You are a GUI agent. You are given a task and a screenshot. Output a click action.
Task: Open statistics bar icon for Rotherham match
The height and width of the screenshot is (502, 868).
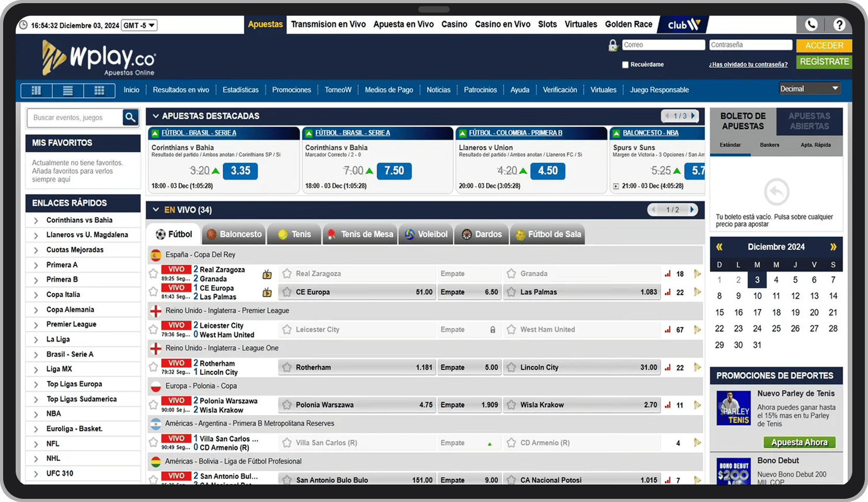point(667,368)
